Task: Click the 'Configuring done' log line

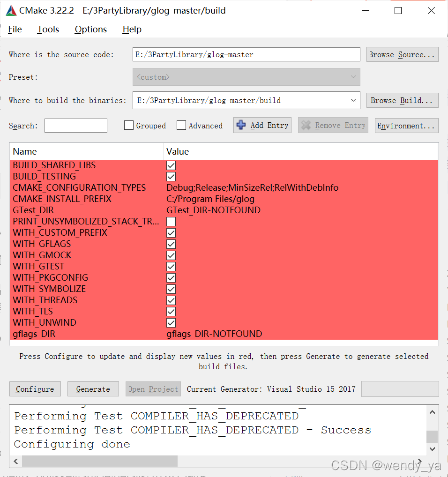Action: click(72, 445)
